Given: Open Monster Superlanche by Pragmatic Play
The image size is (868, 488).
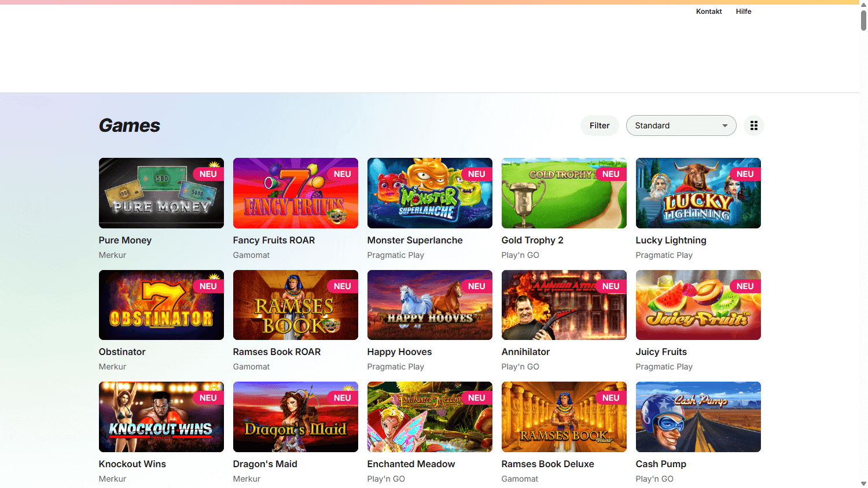Looking at the screenshot, I should [x=429, y=193].
